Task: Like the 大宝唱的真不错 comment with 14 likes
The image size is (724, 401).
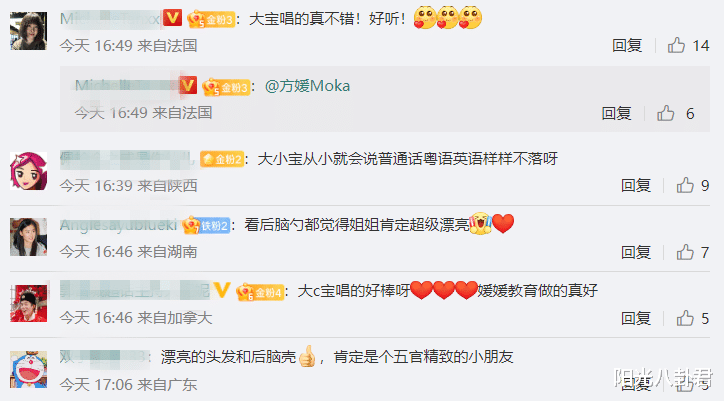Action: click(676, 45)
